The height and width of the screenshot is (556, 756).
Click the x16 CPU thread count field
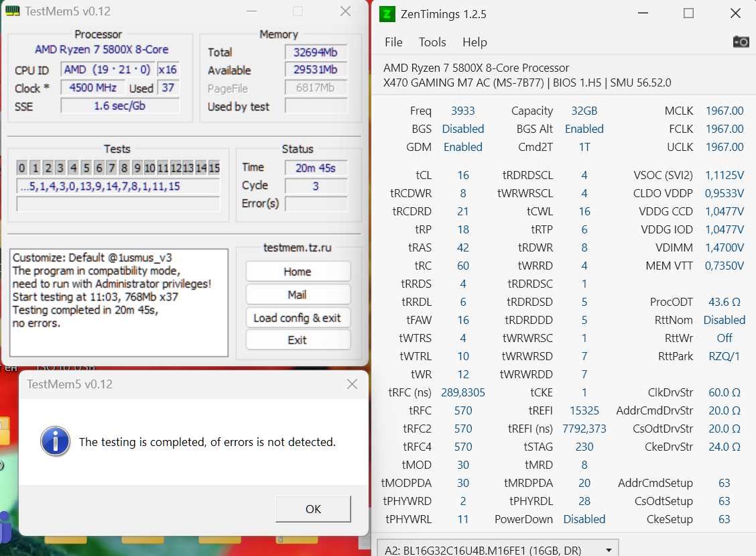pos(168,70)
